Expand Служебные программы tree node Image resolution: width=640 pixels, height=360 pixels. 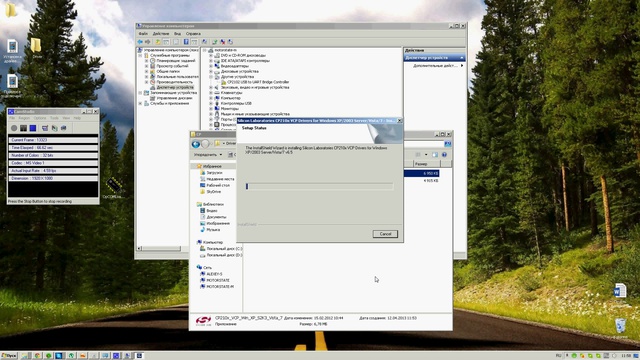(141, 55)
